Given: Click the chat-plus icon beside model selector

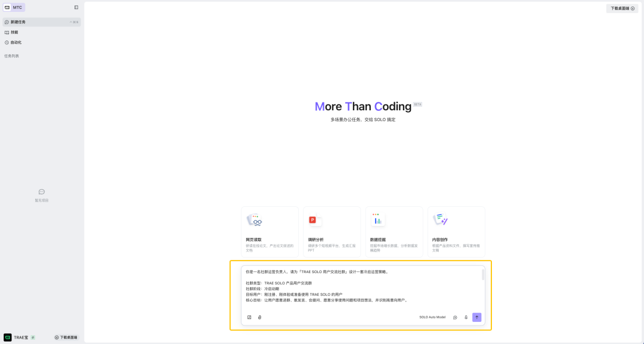Looking at the screenshot, I should click(455, 317).
